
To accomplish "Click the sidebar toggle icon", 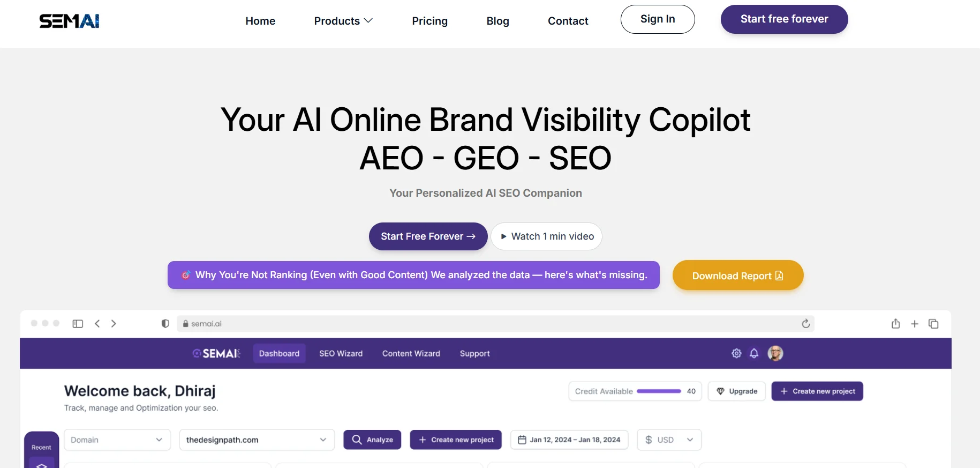I will (x=78, y=324).
